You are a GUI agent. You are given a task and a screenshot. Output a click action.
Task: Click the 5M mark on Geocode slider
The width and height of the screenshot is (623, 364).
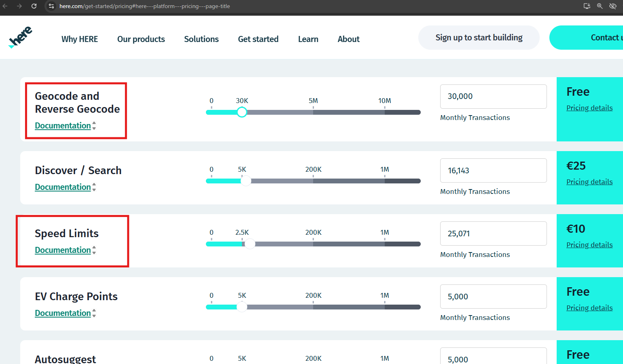click(x=313, y=101)
